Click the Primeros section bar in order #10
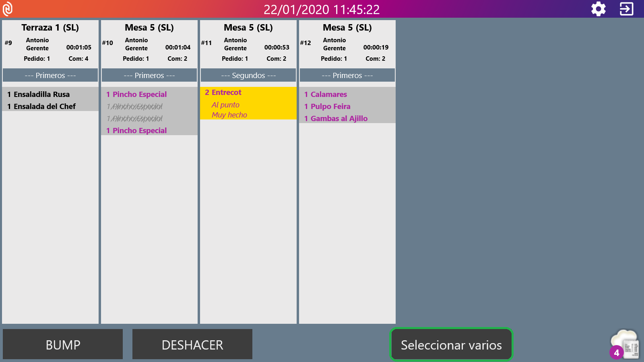The height and width of the screenshot is (362, 644). click(x=149, y=76)
